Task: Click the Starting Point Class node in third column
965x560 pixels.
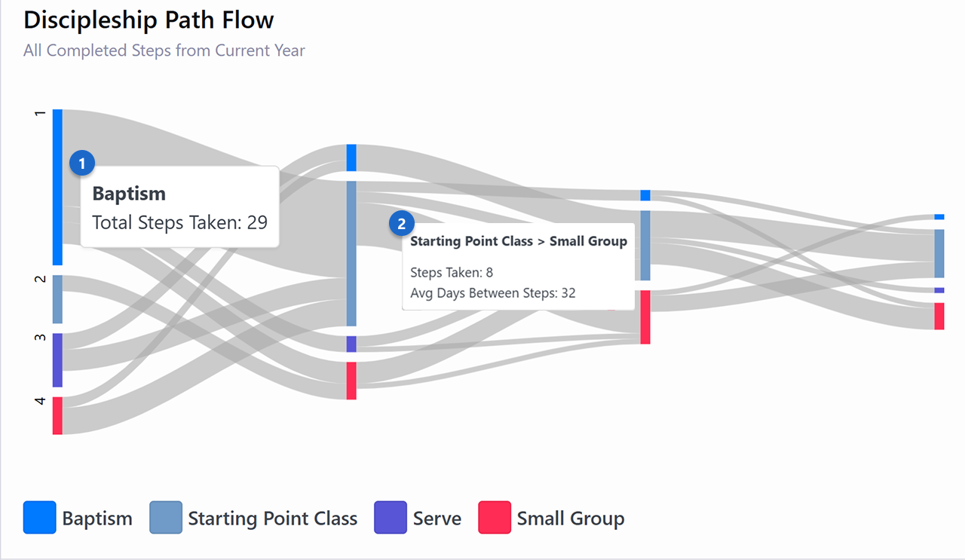Action: pos(645,245)
